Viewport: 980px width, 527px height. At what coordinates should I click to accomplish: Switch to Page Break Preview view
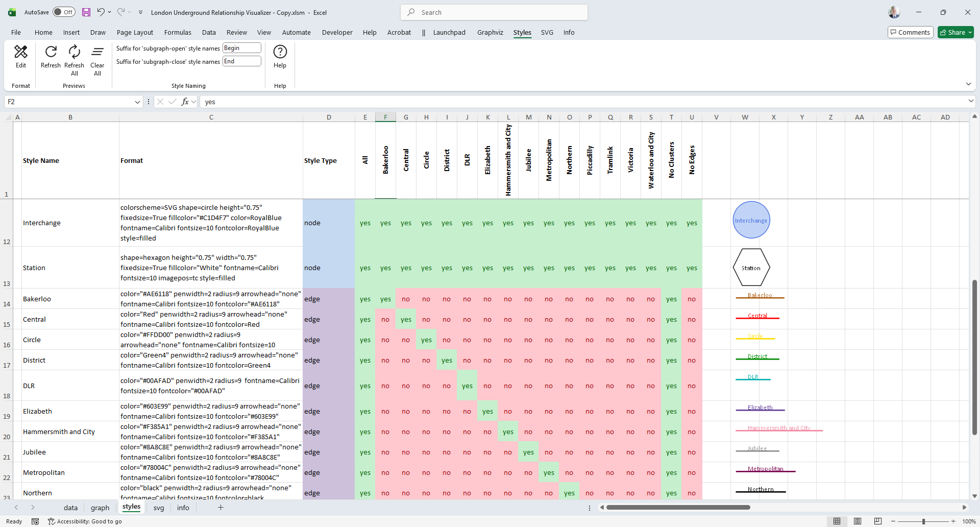click(x=877, y=521)
